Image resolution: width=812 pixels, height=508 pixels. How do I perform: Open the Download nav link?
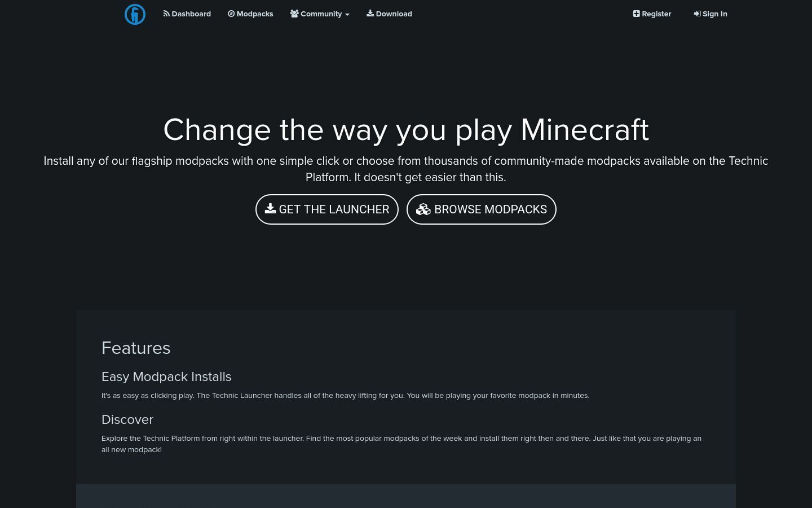pos(389,14)
